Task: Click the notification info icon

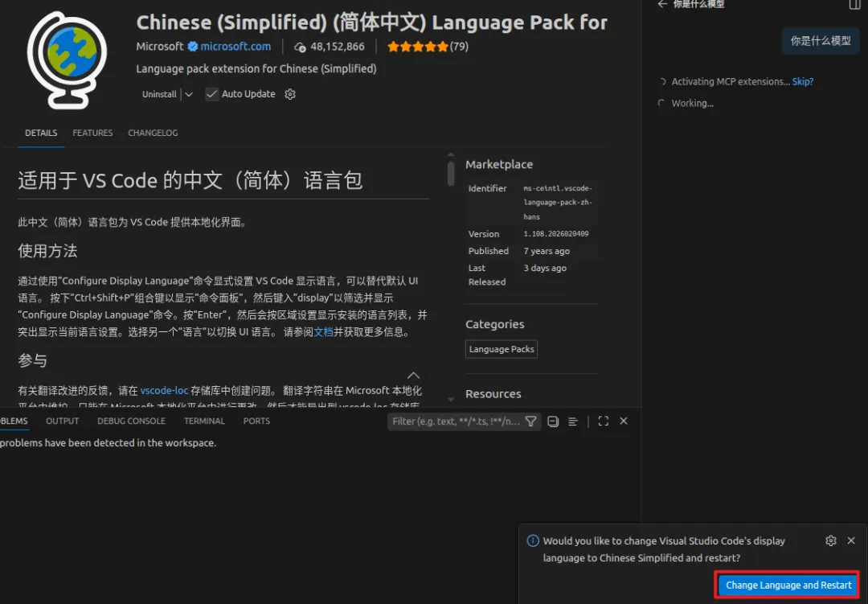Action: (x=533, y=540)
